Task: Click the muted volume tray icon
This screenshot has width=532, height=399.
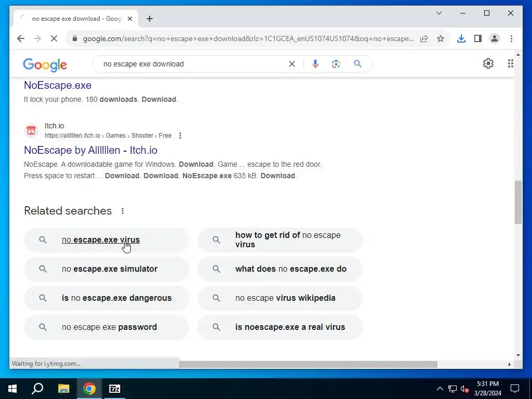Action: pos(465,389)
